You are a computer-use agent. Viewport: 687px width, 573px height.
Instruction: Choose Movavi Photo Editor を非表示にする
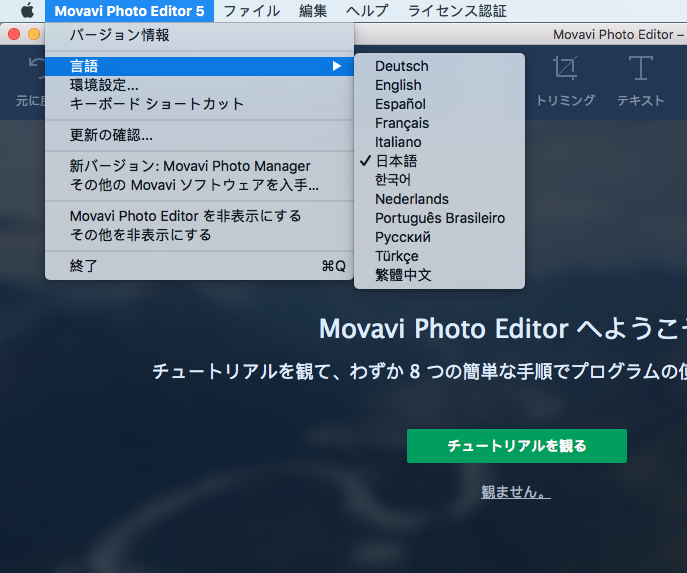click(x=199, y=216)
